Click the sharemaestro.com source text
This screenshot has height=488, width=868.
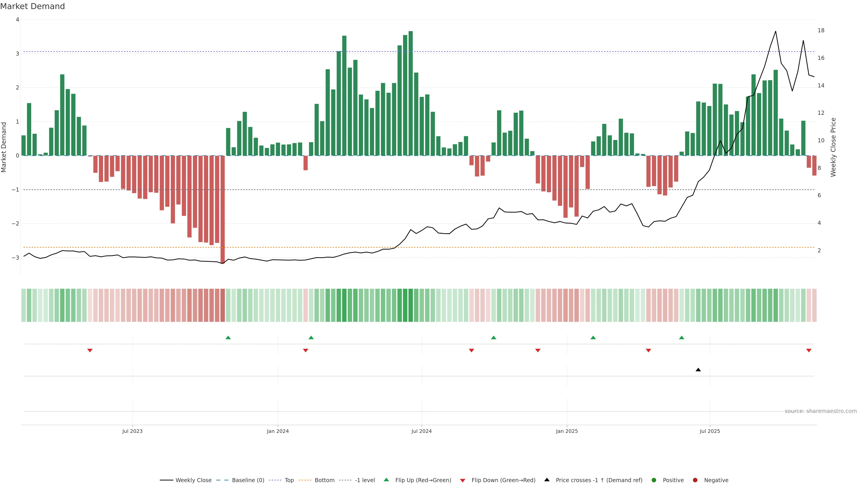tap(821, 411)
